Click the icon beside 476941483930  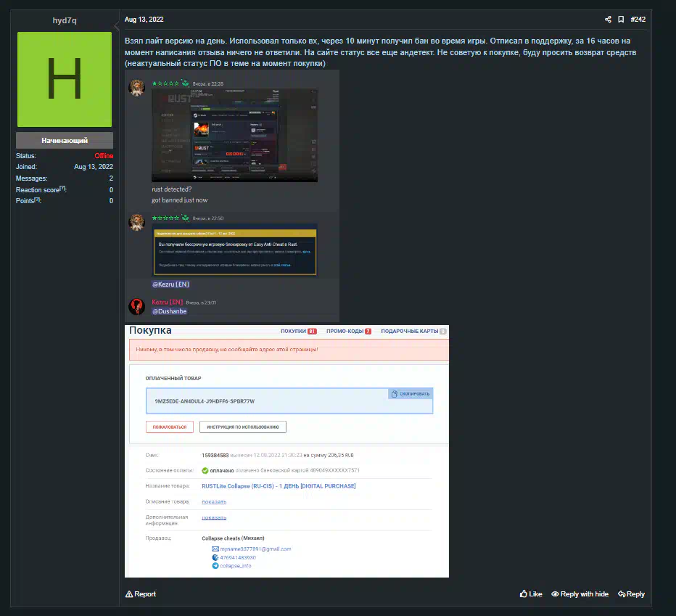215,558
